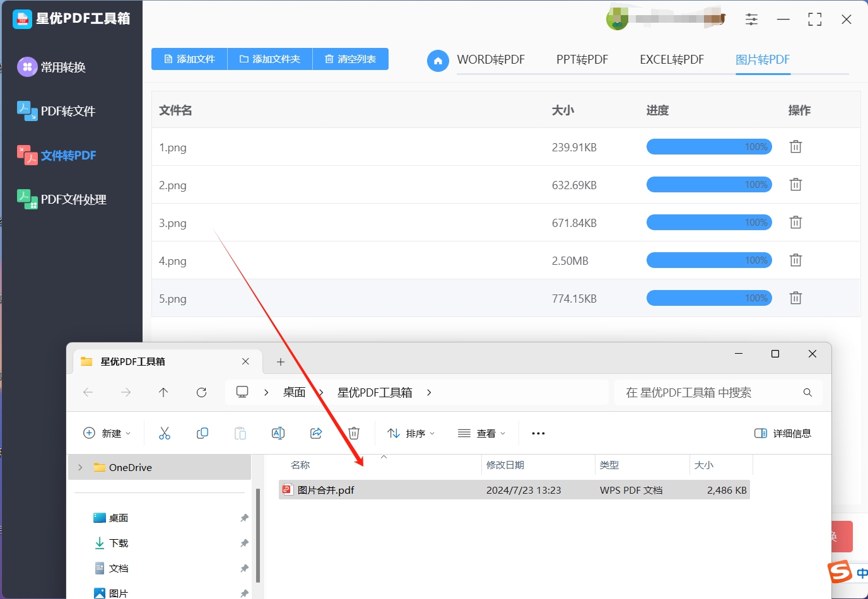
Task: Open the 排序 sort dropdown
Action: 411,433
